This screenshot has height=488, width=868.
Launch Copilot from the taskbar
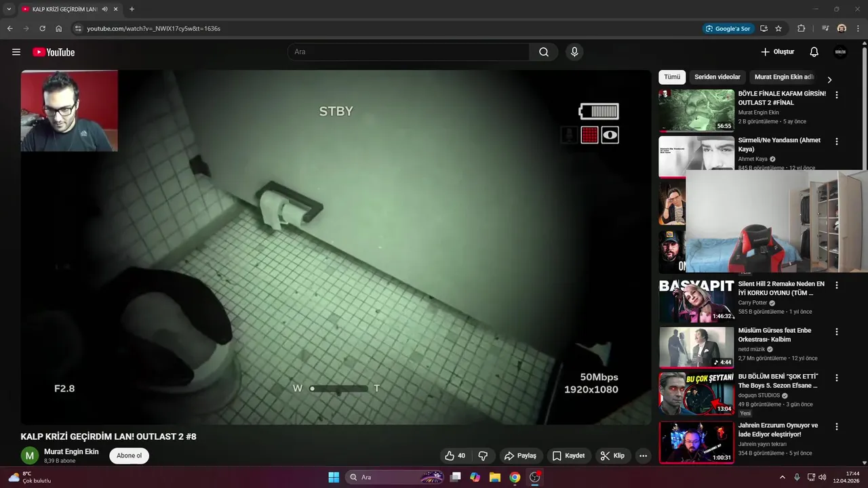pyautogui.click(x=475, y=477)
